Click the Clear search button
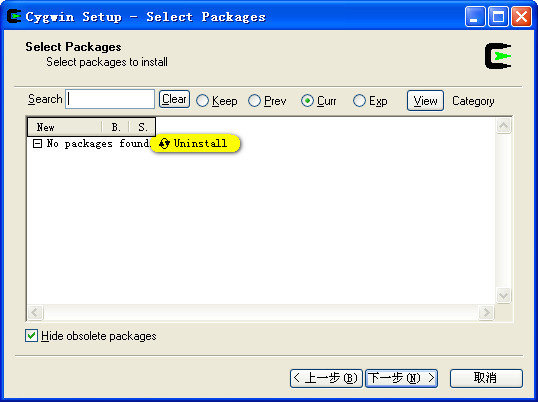 (x=174, y=99)
